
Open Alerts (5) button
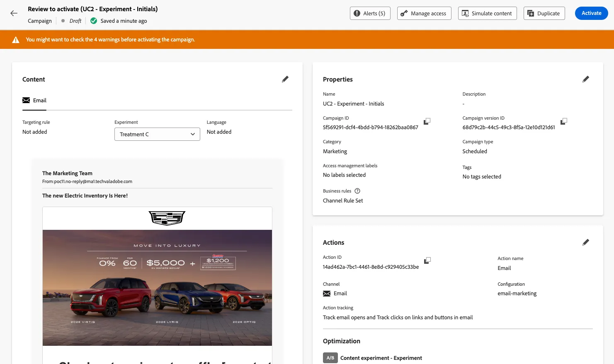pyautogui.click(x=370, y=13)
